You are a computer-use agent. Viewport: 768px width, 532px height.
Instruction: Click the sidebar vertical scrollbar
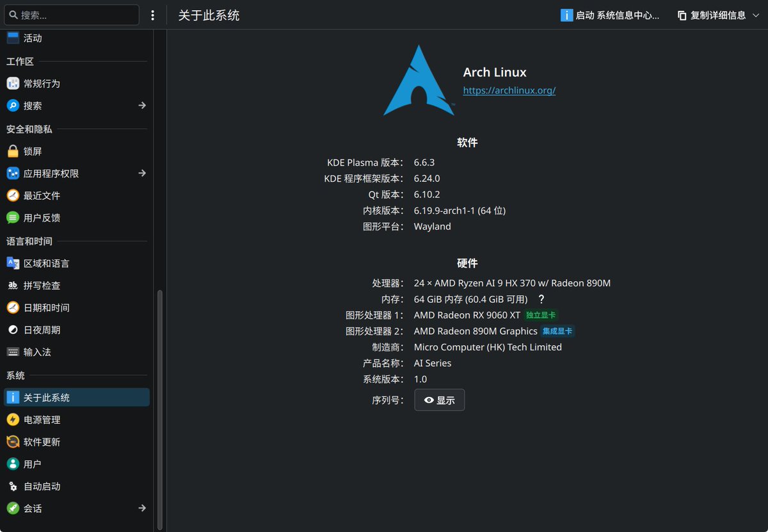click(x=160, y=410)
